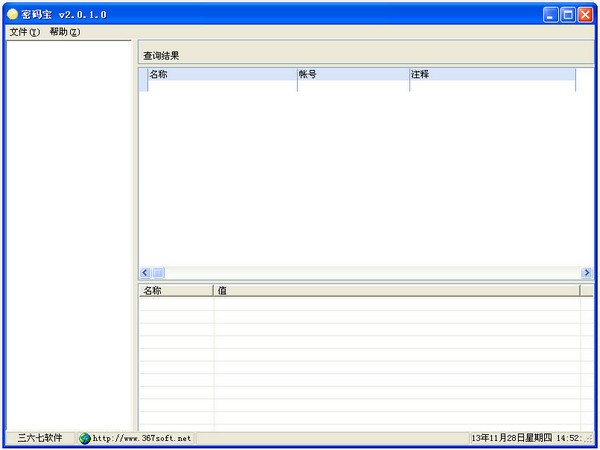This screenshot has height=450, width=600.
Task: Sort results by 注释 column header
Action: (492, 74)
